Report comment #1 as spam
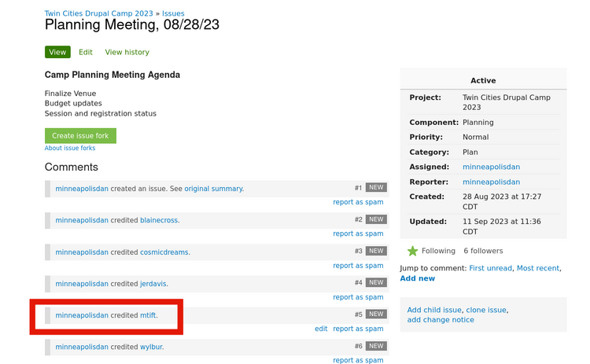The height and width of the screenshot is (364, 590). 358,202
